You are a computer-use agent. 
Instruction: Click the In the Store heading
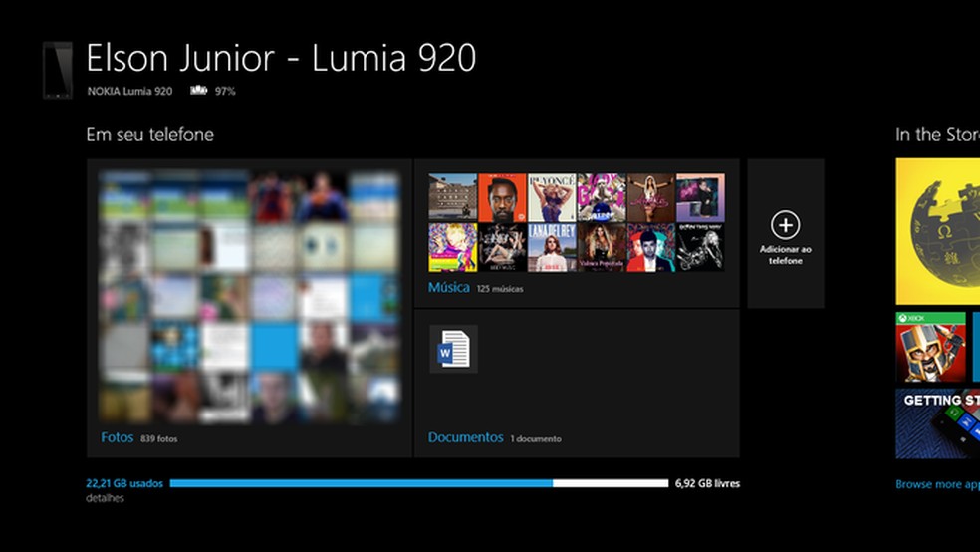click(937, 135)
